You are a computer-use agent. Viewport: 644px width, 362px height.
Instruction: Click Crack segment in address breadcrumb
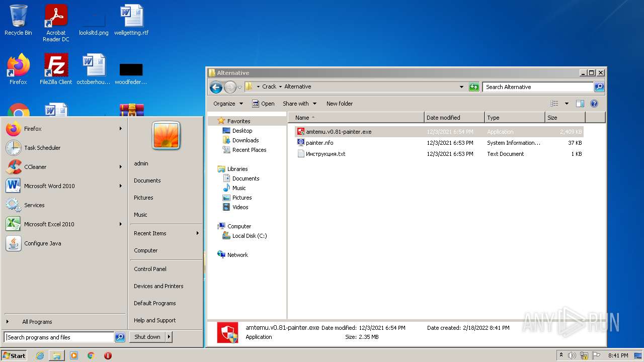269,86
